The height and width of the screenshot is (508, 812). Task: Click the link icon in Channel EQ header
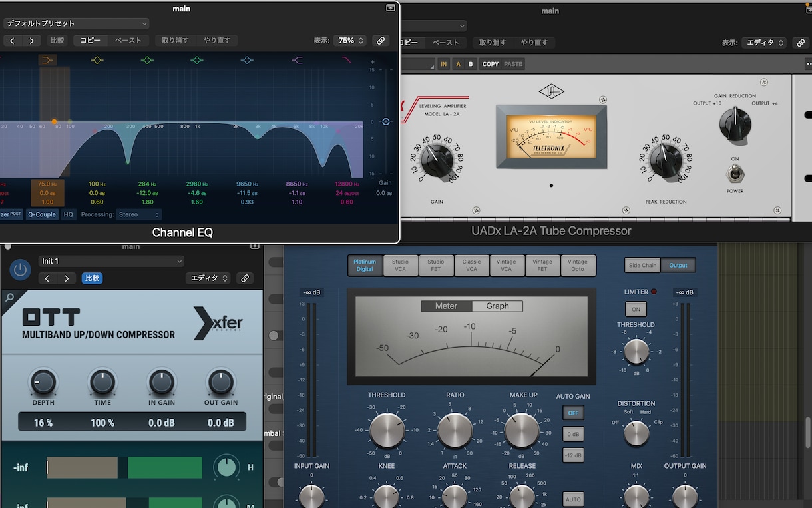381,41
